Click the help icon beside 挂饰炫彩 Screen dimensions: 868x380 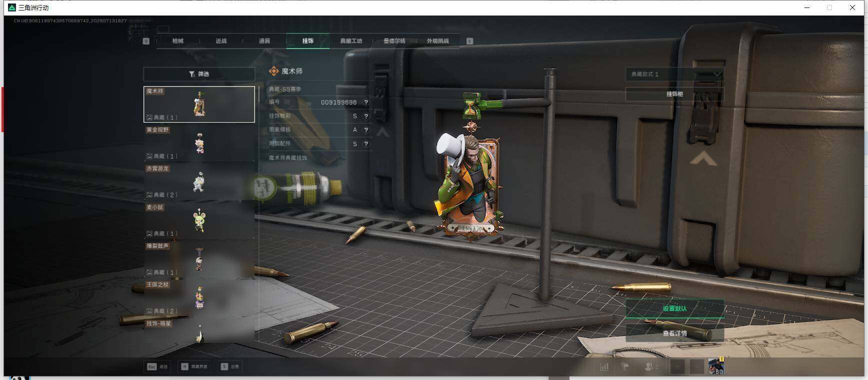point(366,116)
